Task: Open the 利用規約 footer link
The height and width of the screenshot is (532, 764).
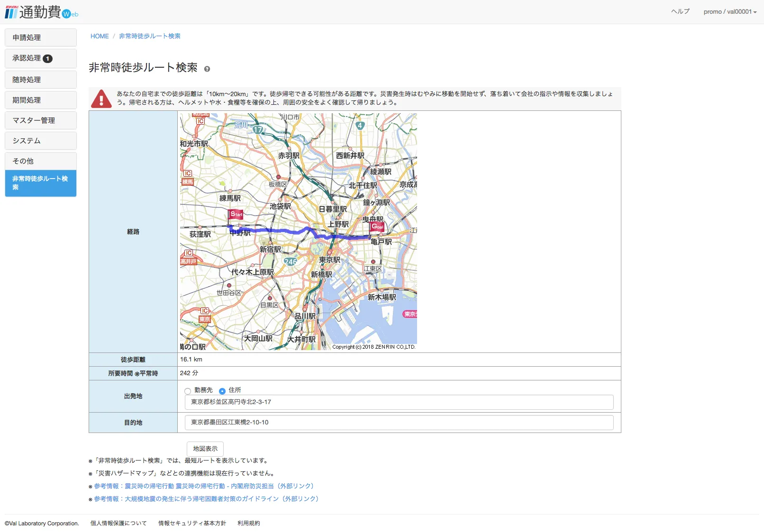Action: coord(249,523)
